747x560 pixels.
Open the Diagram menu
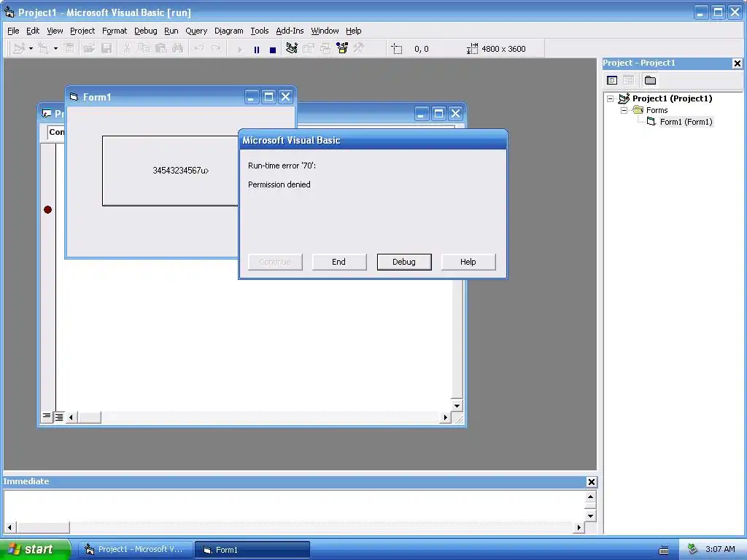pyautogui.click(x=228, y=31)
